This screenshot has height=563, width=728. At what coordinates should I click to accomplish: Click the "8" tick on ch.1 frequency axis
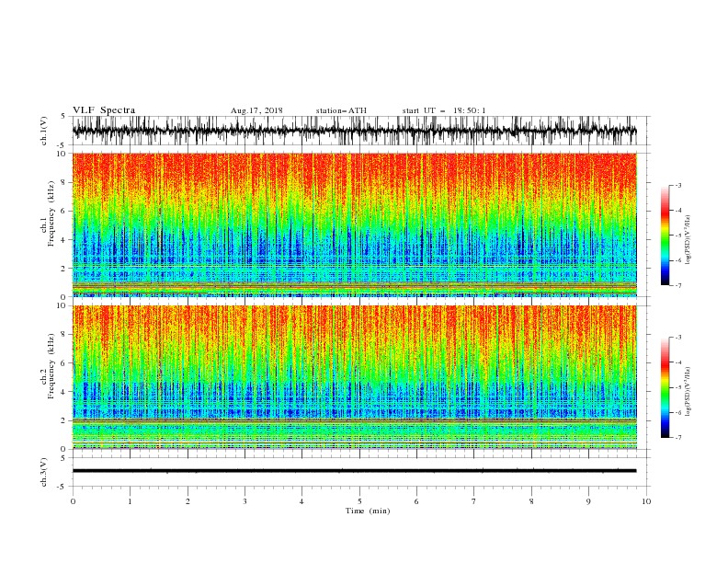click(x=63, y=182)
